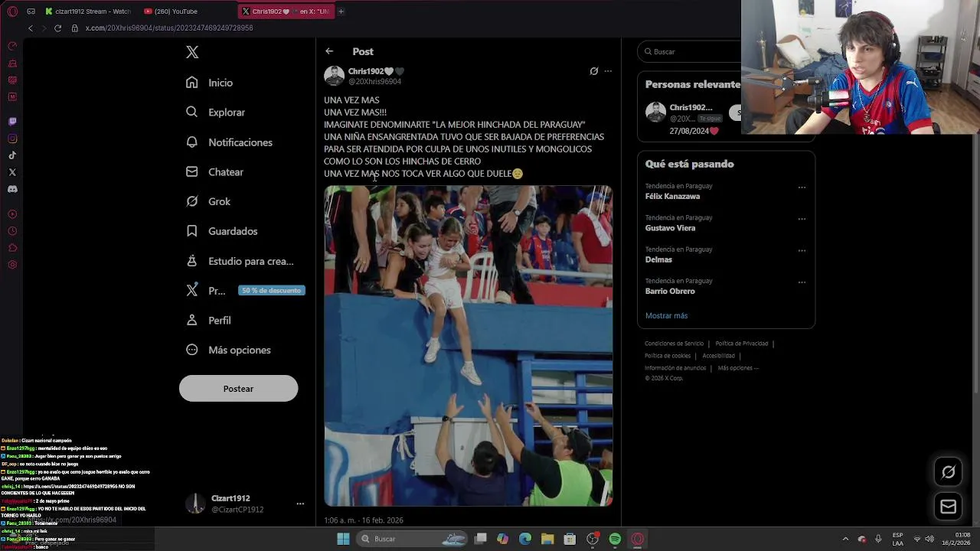Open the Opera sidebar settings gear

12,265
